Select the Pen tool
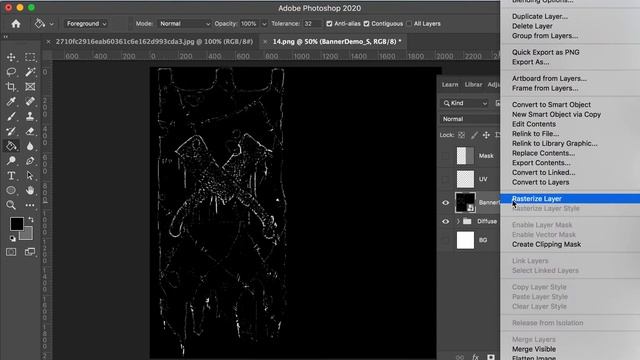The width and height of the screenshot is (640, 360). point(30,160)
